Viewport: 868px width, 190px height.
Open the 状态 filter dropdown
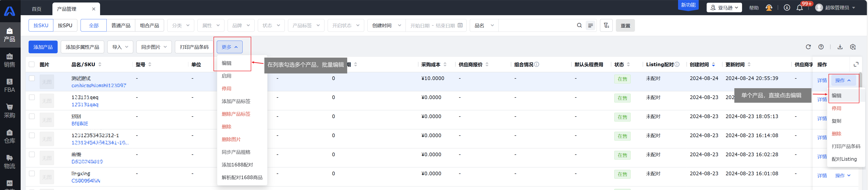271,25
